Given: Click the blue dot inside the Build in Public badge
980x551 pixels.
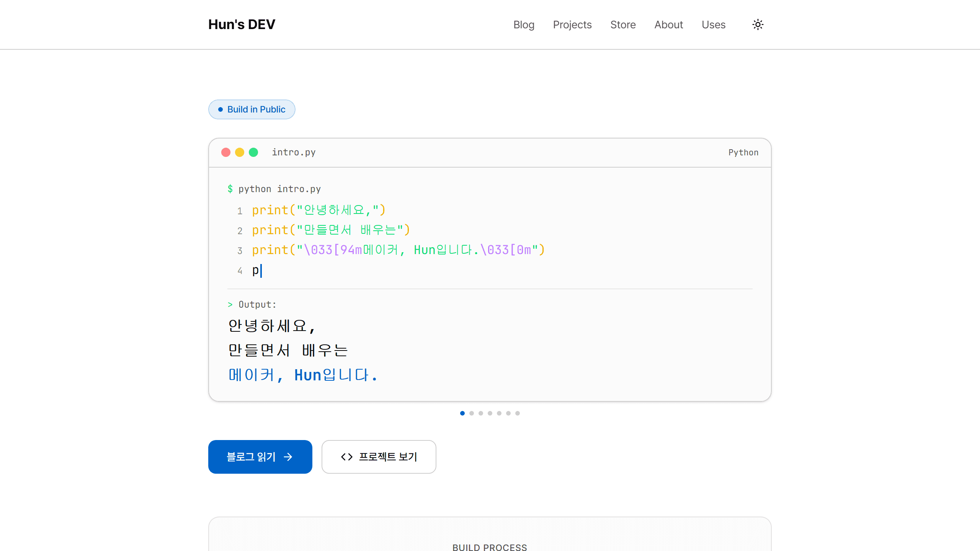Looking at the screenshot, I should pyautogui.click(x=220, y=109).
